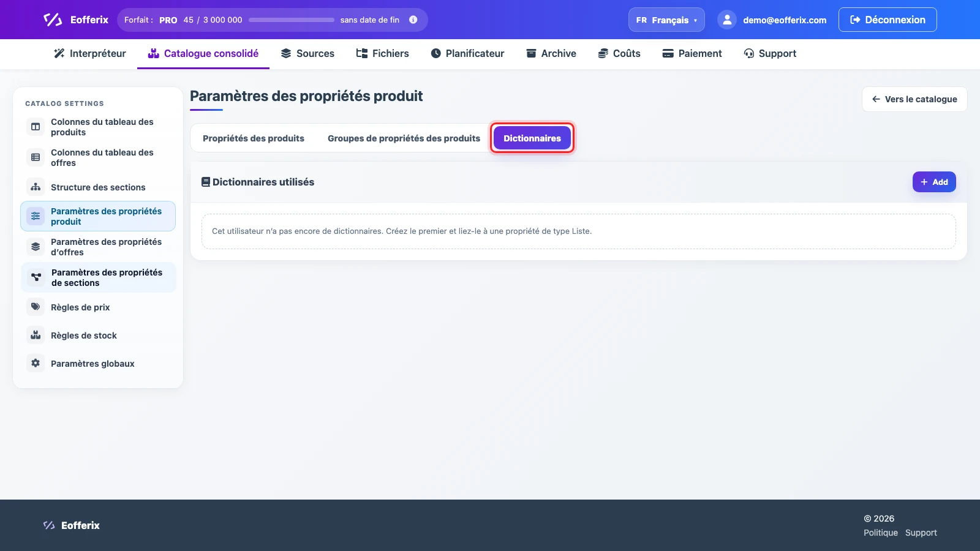Click Règles de prix tags icon
Image resolution: width=980 pixels, height=551 pixels.
(x=36, y=307)
